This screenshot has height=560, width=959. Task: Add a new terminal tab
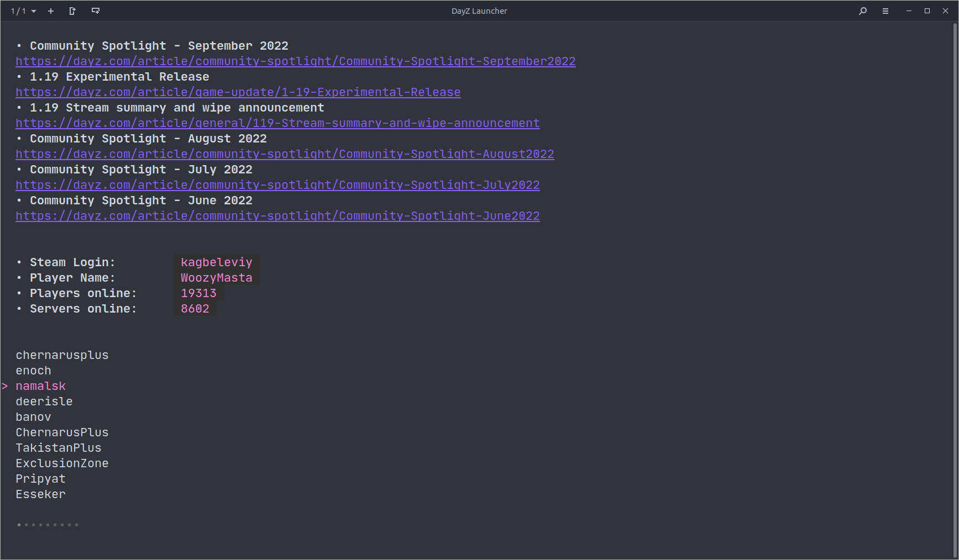51,11
